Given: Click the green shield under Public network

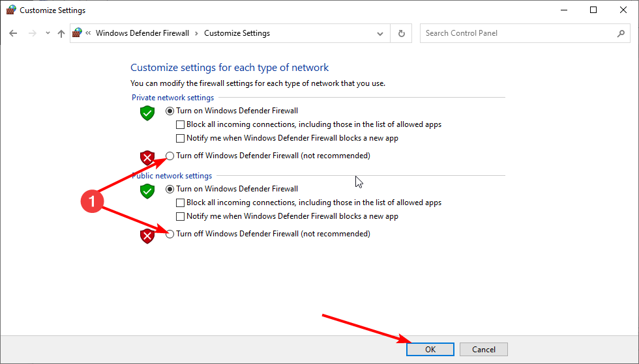Looking at the screenshot, I should (147, 191).
